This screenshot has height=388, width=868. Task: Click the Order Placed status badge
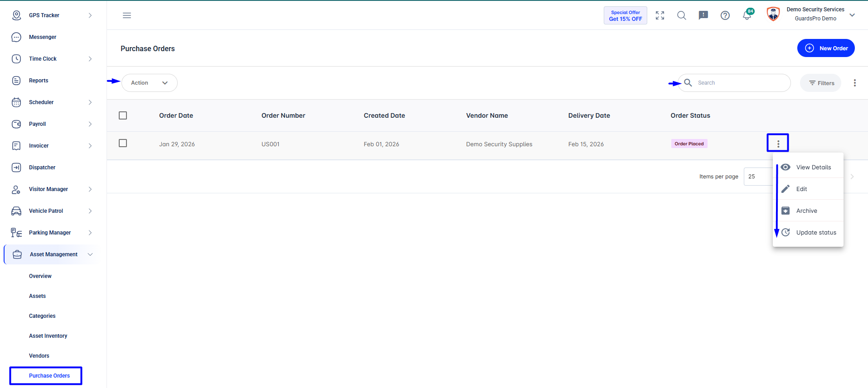pos(689,144)
